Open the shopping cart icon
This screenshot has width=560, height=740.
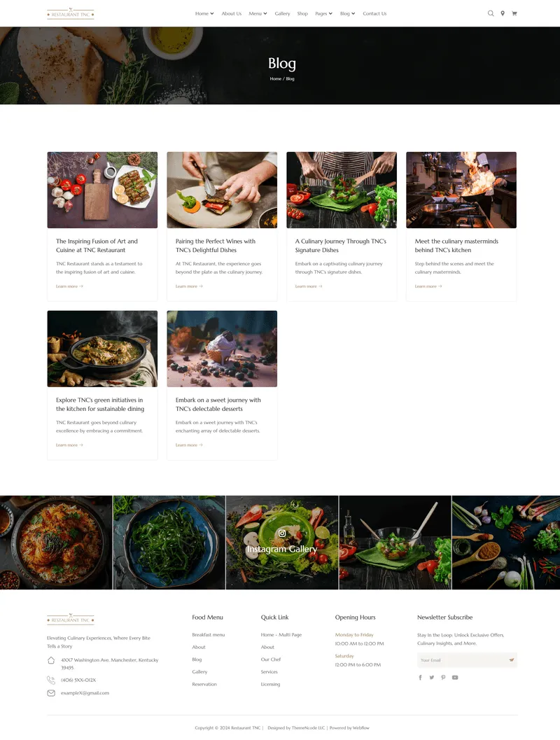point(514,13)
